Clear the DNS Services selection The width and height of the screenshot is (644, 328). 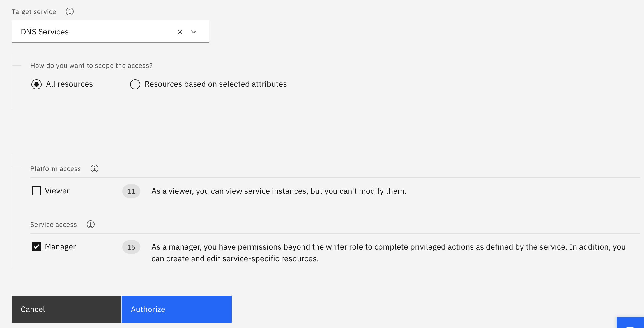click(180, 32)
